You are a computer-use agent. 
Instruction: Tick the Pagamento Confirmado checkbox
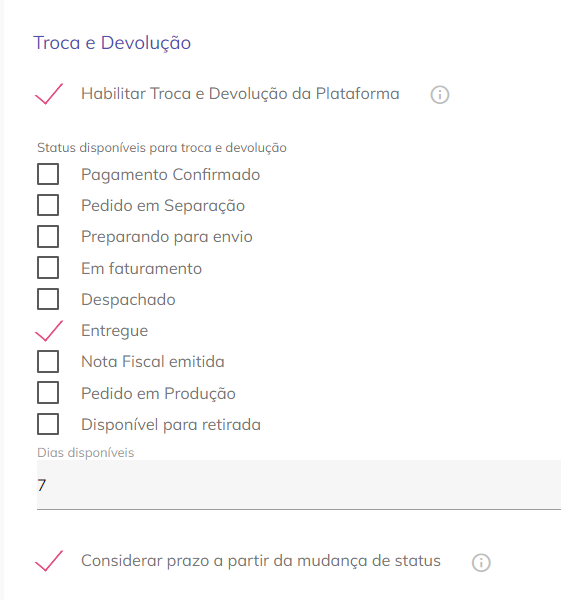point(48,174)
